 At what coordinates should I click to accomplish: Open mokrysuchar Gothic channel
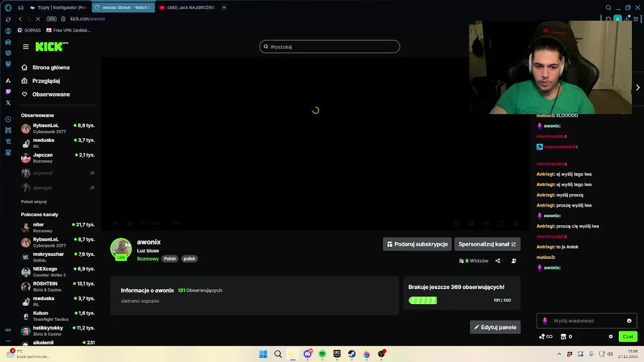coord(58,257)
